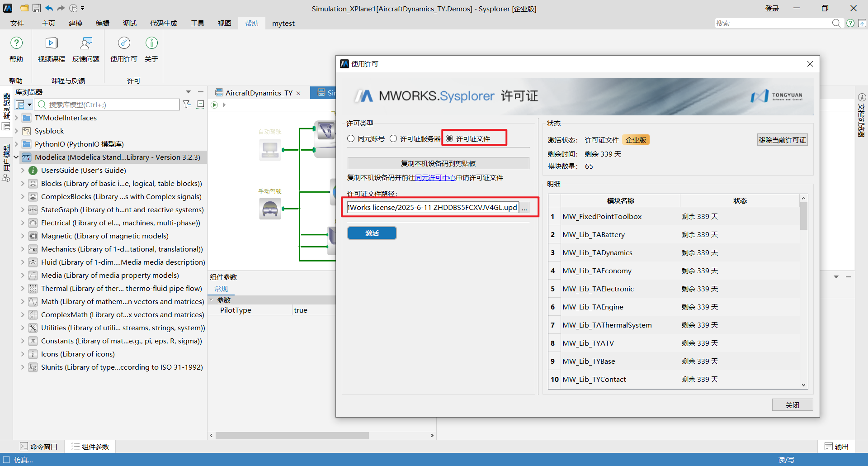Click the 移除当前许可证 button
The height and width of the screenshot is (466, 868).
point(782,140)
